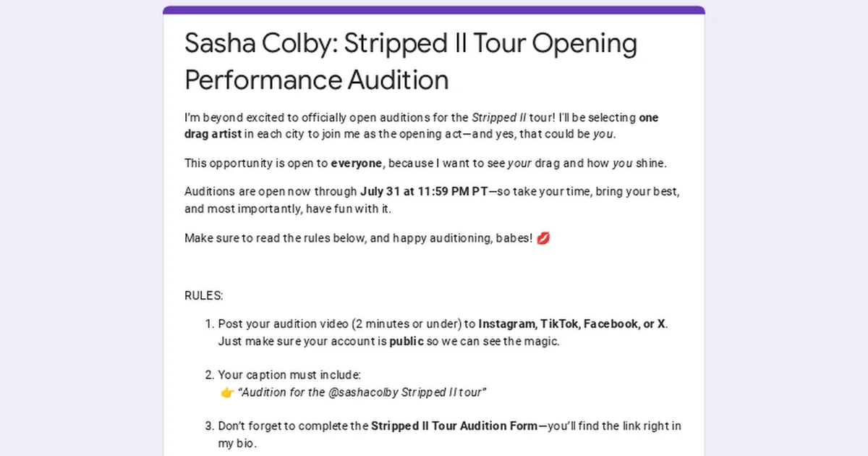Click the kiss mark emoji after babes
The image size is (868, 456).
tap(544, 238)
